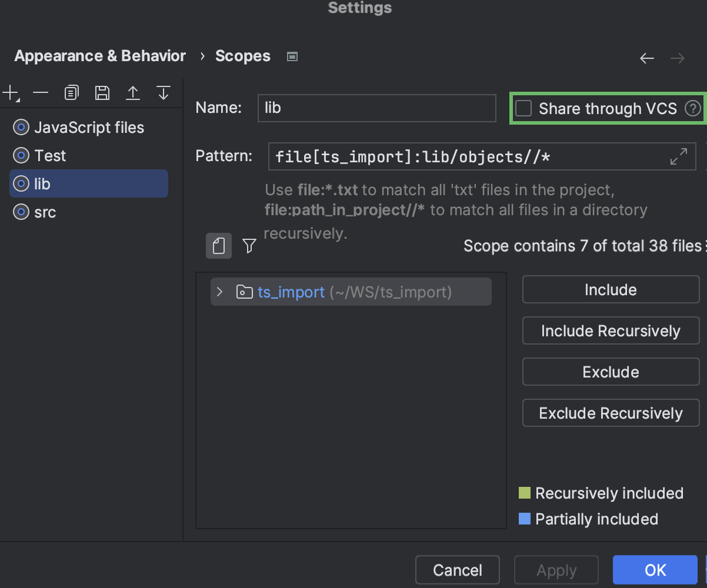Open the Scopes breadcrumb item

click(x=243, y=55)
